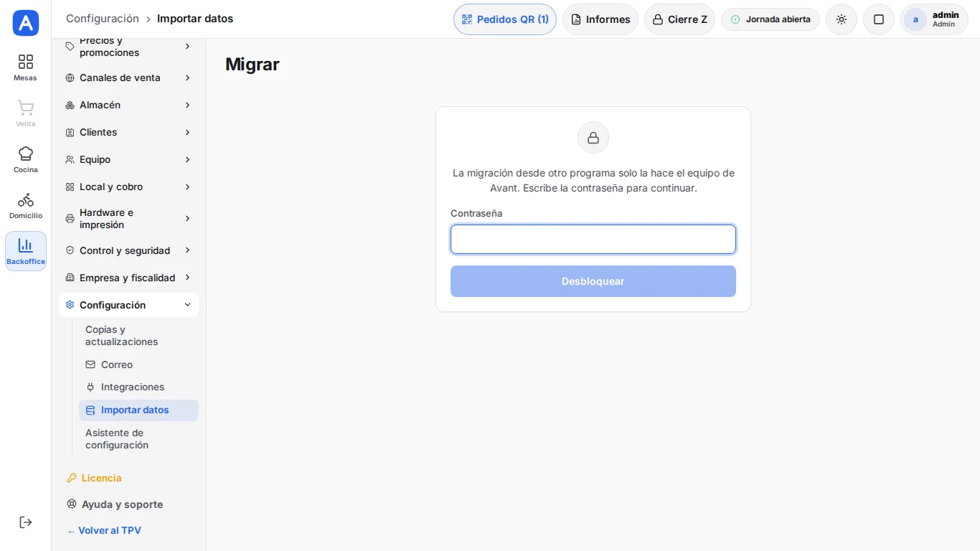This screenshot has height=551, width=980.
Task: Open the Mesas grid icon
Action: click(26, 62)
